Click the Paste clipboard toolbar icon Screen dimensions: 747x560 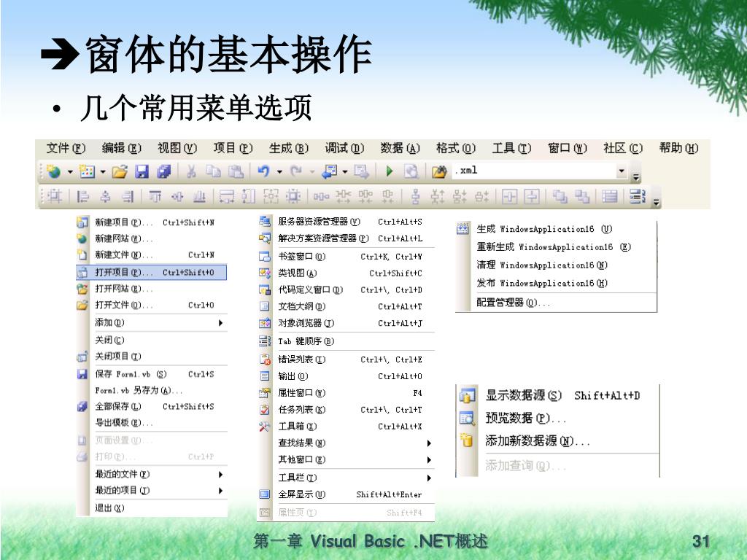point(236,171)
